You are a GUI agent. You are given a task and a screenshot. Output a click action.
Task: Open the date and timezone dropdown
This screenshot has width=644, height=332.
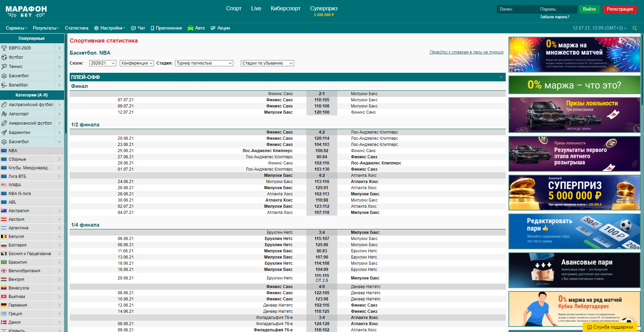tap(599, 28)
